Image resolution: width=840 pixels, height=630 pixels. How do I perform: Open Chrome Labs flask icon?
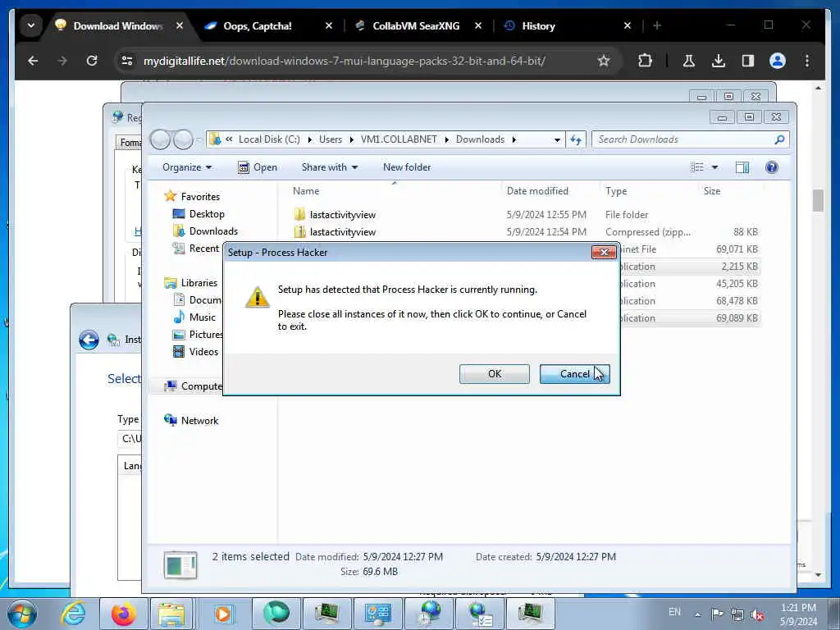(689, 61)
